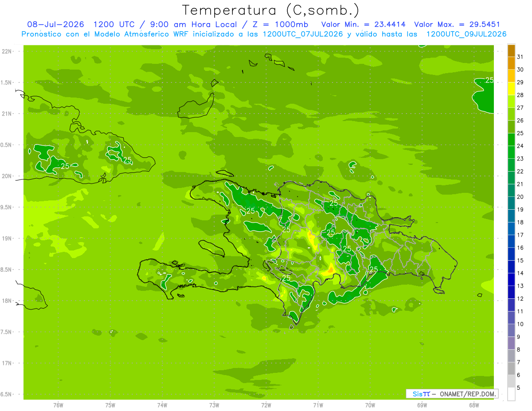The height and width of the screenshot is (411, 532).
Task: Click the "10" colorbar scale value
Action: (520, 324)
